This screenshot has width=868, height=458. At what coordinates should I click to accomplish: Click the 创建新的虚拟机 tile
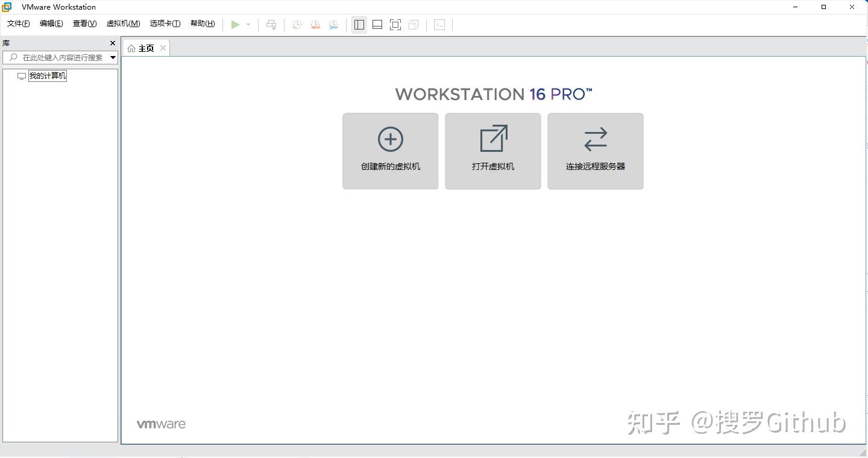(391, 151)
